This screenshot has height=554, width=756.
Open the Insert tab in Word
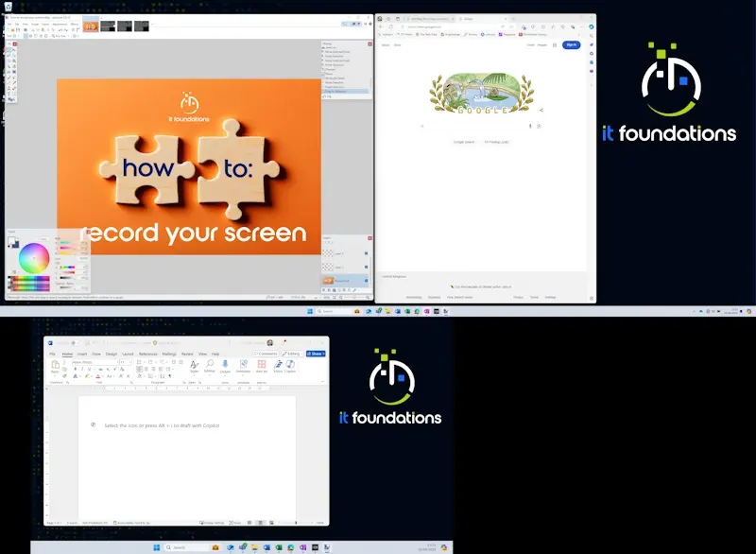tap(82, 354)
